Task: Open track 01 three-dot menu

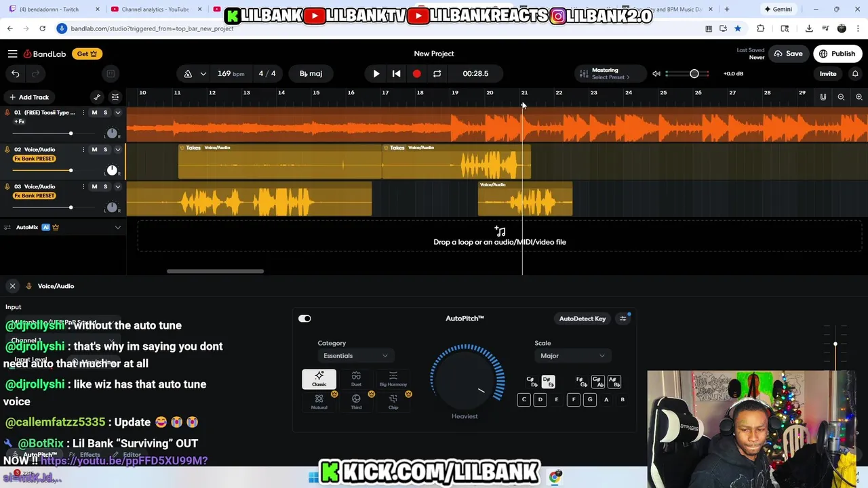Action: pos(83,113)
